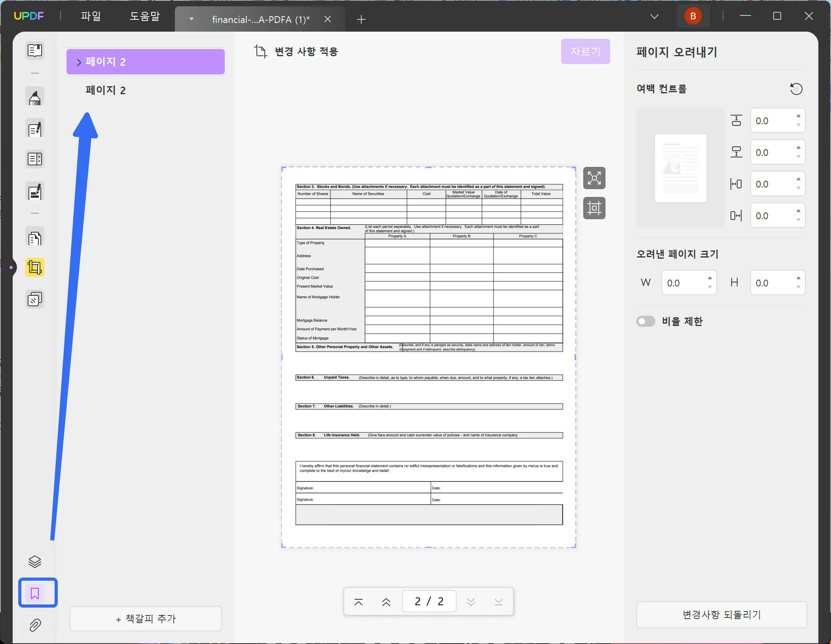
Task: Click the crop icon beside 변경 사항 적용
Action: (261, 51)
